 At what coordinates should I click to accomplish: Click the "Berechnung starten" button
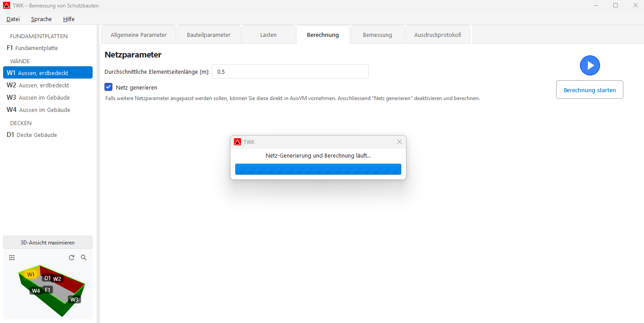point(590,89)
